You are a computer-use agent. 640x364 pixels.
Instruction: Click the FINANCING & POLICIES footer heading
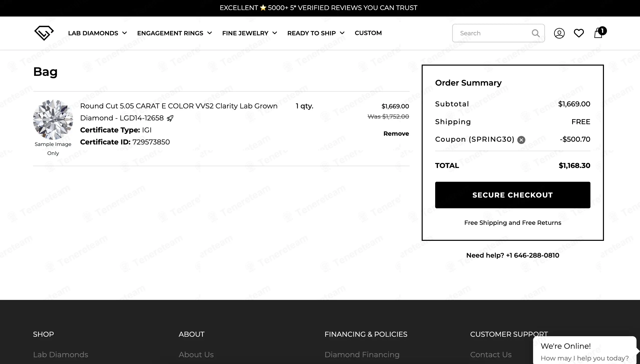coord(366,334)
